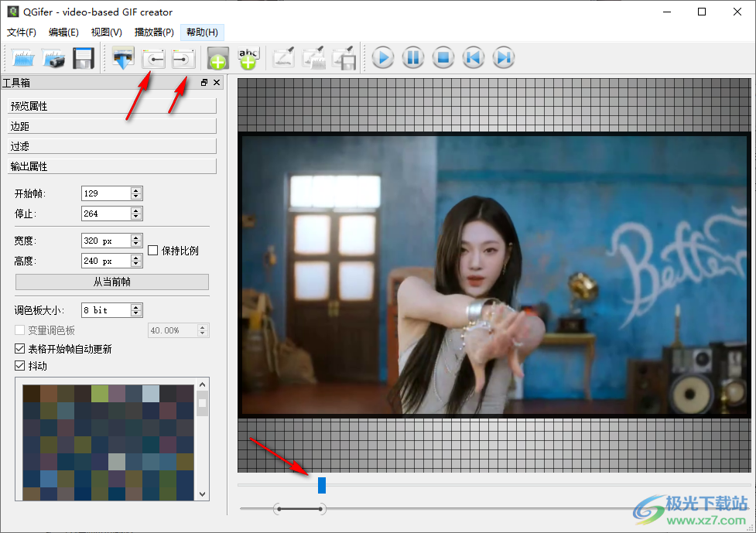Open the 文件(F) menu
Screen dimensions: 756x533
pos(22,32)
